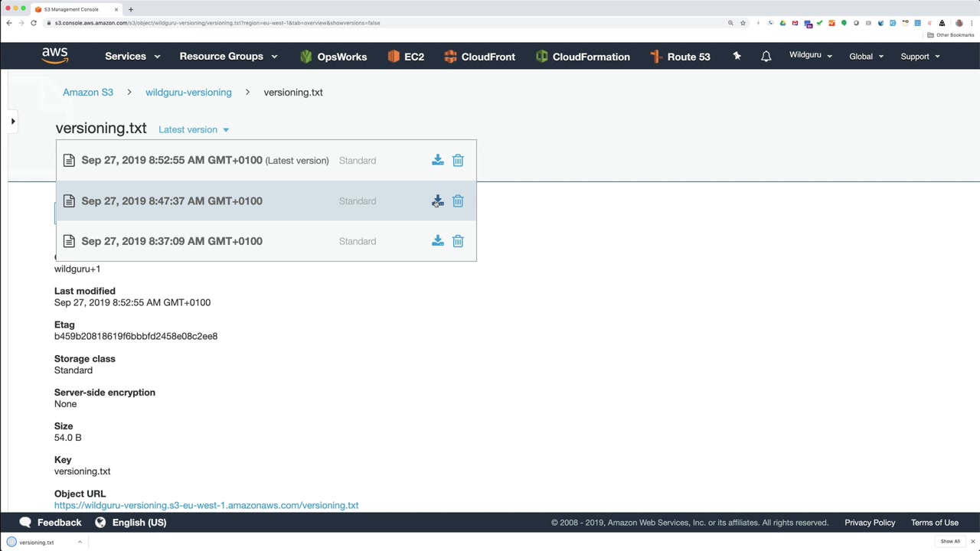Screen dimensions: 980x551
Task: Download the 8:47:37 AM version
Action: 437,201
